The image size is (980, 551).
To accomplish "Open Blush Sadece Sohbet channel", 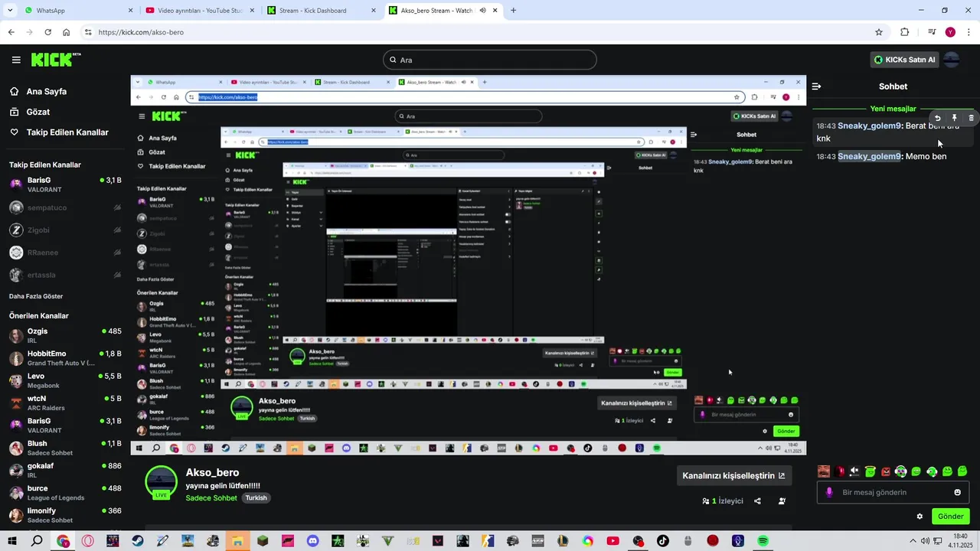I will point(65,448).
